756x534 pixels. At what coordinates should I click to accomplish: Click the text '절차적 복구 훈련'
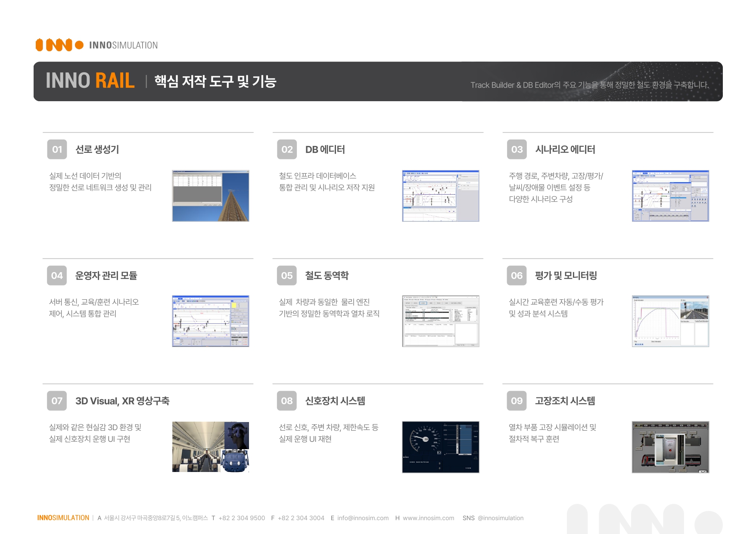[534, 439]
